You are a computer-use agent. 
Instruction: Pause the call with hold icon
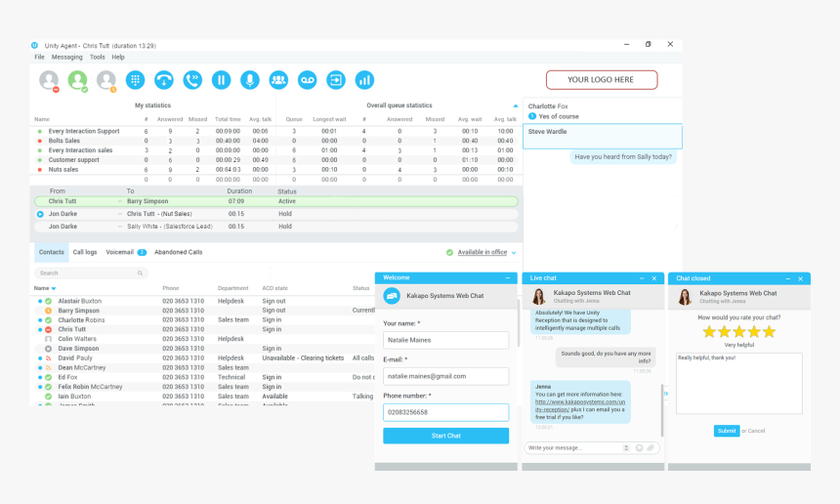(x=222, y=80)
